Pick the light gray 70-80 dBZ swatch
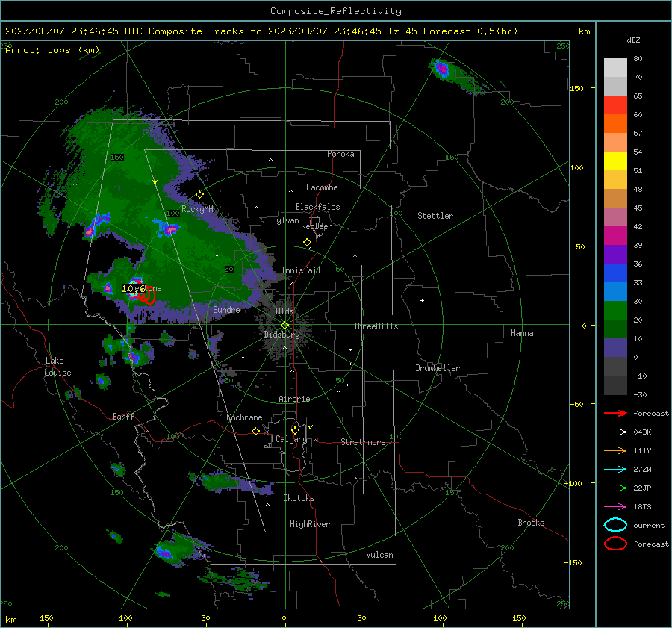This screenshot has width=672, height=628. (x=615, y=67)
